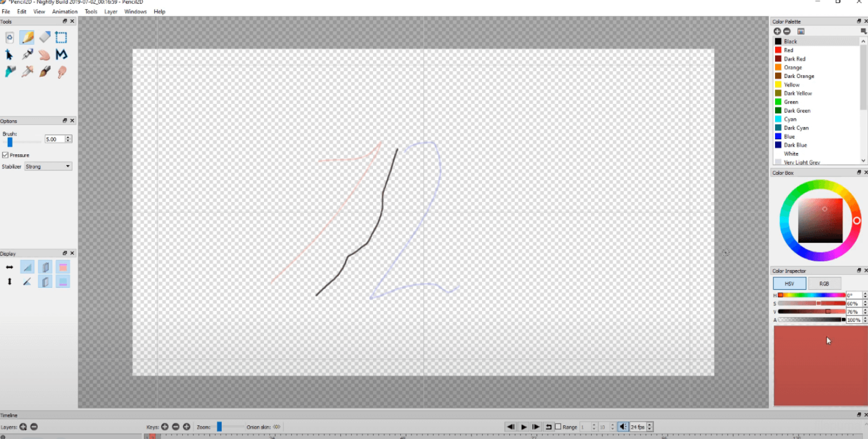Increase the brush size stepper
The width and height of the screenshot is (868, 439).
coord(69,137)
